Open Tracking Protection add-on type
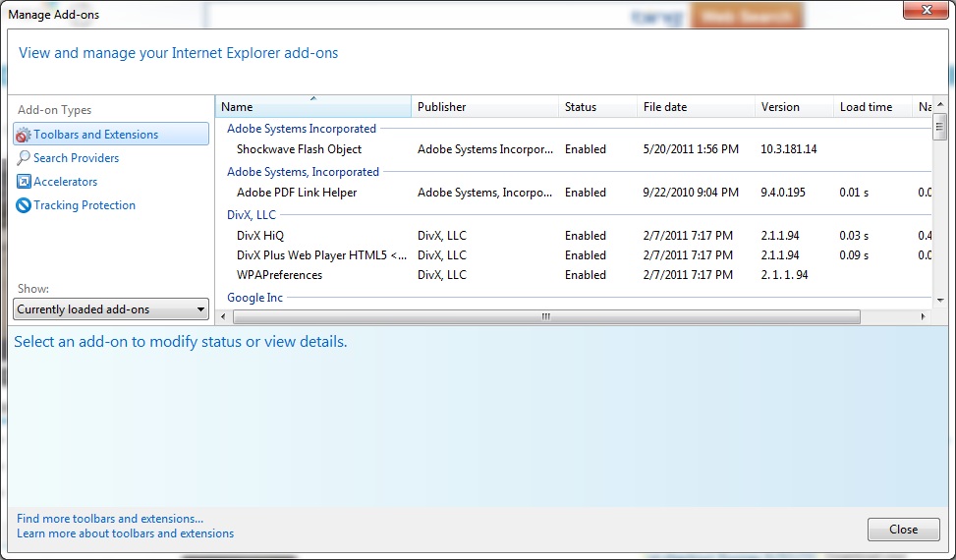 click(x=84, y=205)
